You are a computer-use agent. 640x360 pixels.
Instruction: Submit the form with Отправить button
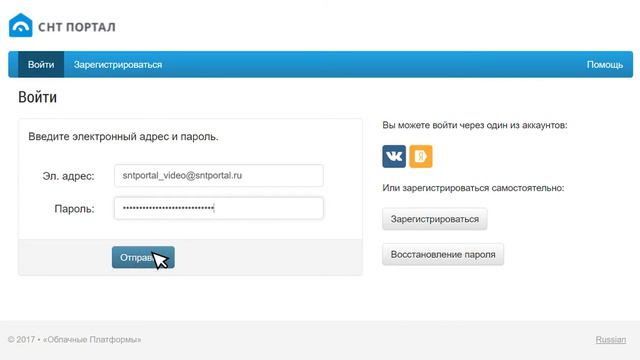point(143,258)
